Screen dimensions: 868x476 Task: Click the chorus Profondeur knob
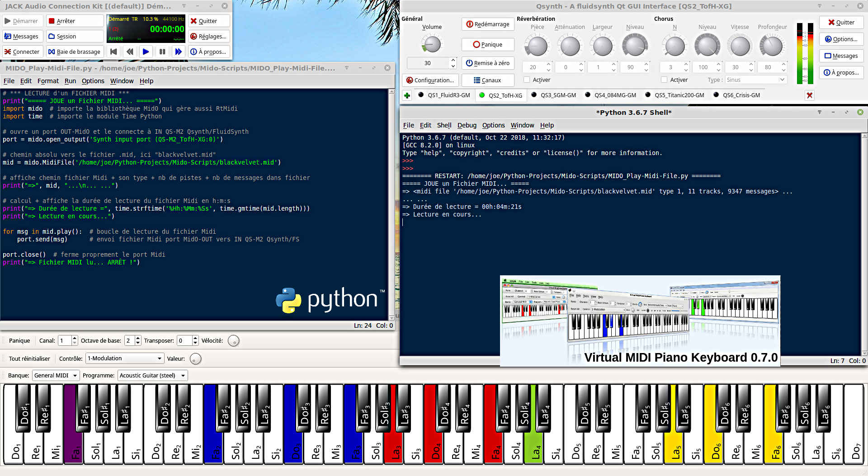[x=772, y=46]
